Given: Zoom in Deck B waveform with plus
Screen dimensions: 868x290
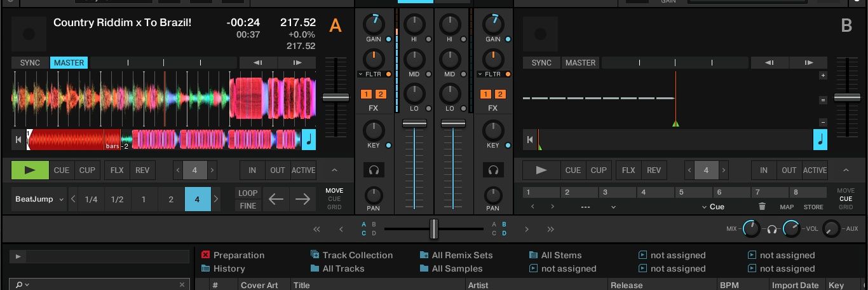Looking at the screenshot, I should click(823, 76).
